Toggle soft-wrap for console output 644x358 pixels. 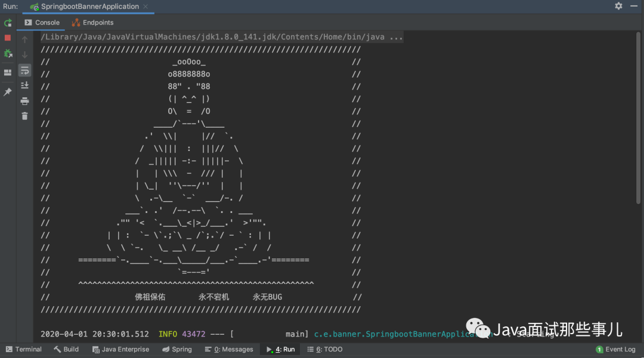coord(24,70)
